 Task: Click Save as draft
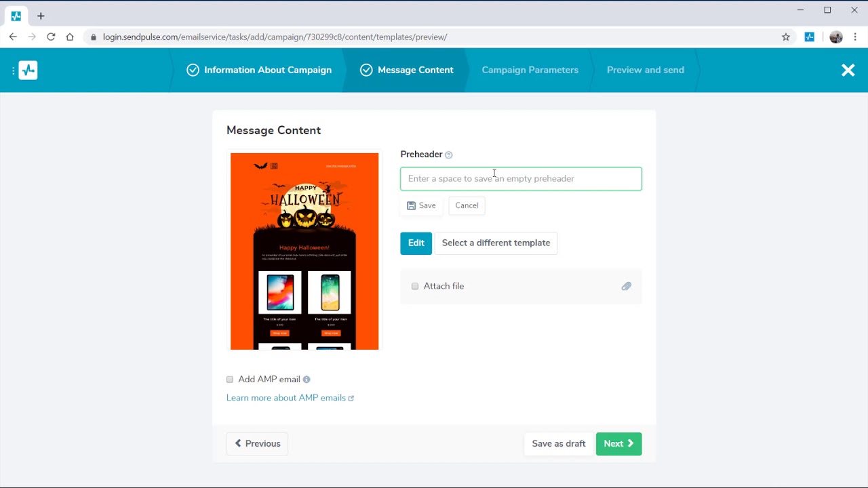pyautogui.click(x=558, y=444)
